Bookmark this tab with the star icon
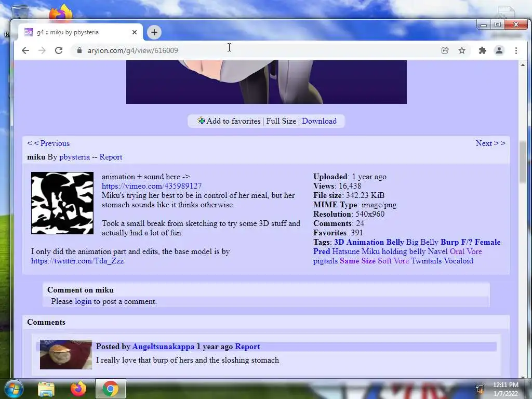 coord(462,50)
